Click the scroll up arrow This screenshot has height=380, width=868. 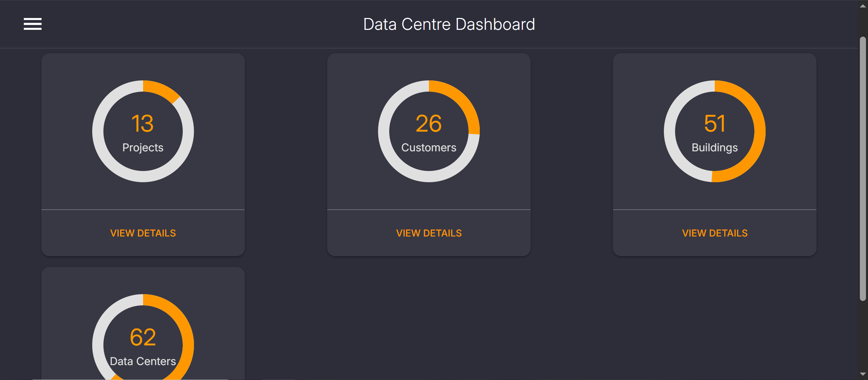point(863,6)
